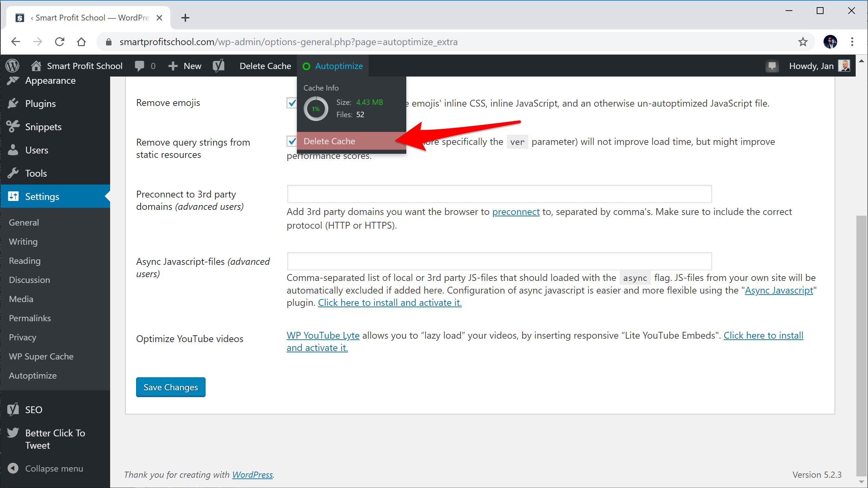The width and height of the screenshot is (868, 488).
Task: Open General settings submenu item
Action: point(24,222)
